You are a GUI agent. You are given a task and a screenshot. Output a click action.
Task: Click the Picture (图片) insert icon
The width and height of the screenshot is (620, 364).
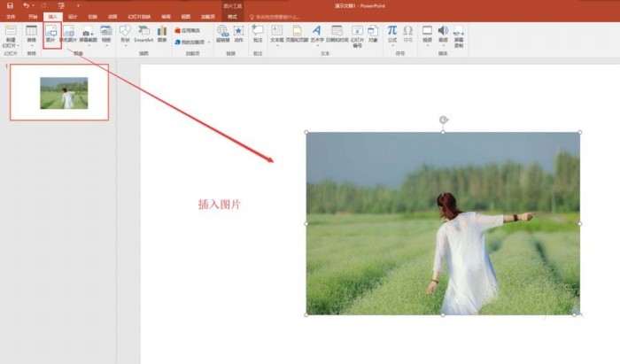(x=51, y=34)
